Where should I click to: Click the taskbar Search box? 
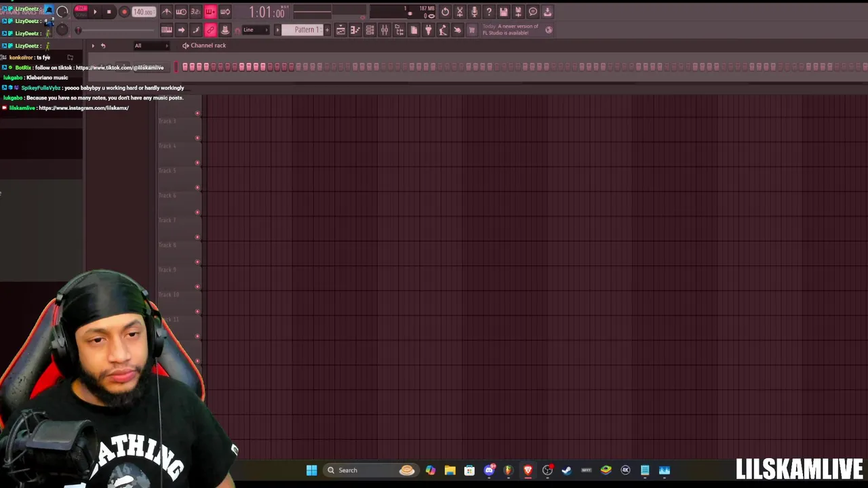click(x=370, y=470)
